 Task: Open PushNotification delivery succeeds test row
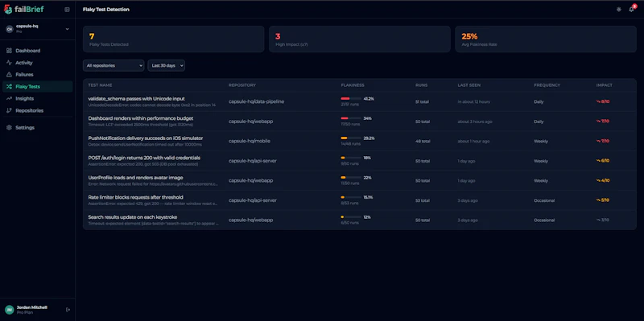[x=359, y=141]
